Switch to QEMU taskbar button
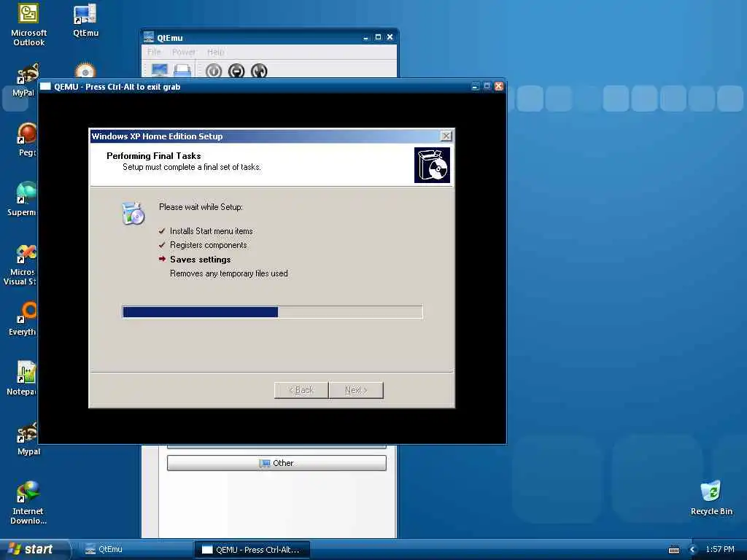The height and width of the screenshot is (560, 747). click(x=252, y=550)
